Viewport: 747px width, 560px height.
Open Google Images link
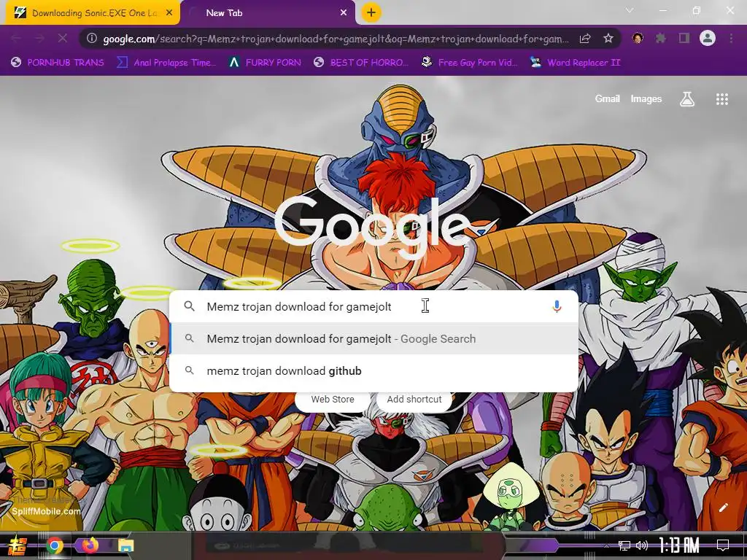pos(646,99)
